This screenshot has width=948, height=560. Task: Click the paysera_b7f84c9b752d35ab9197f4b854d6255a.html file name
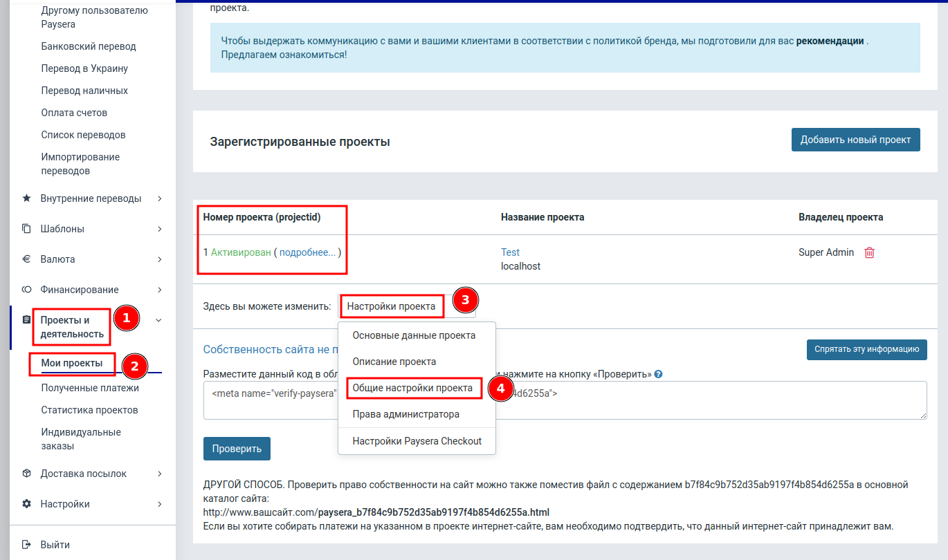pos(434,512)
